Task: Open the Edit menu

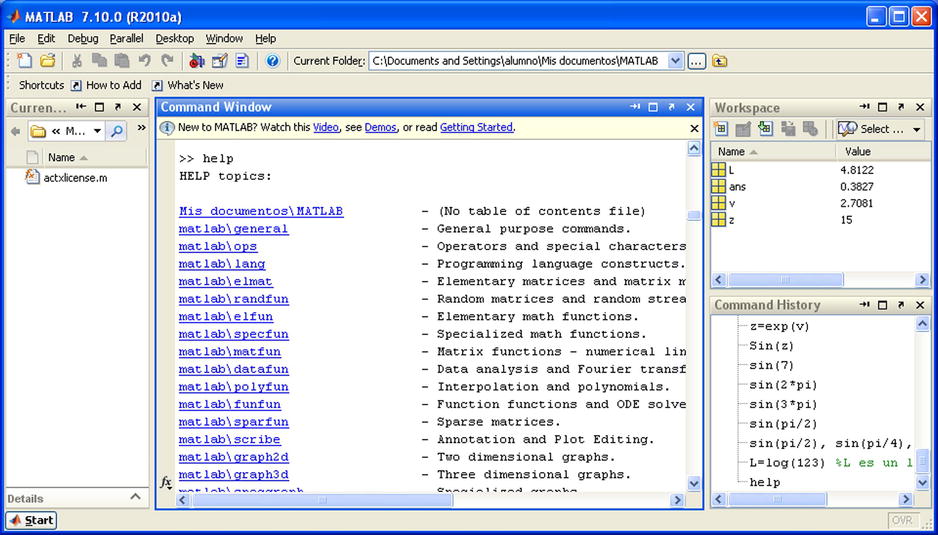Action: pos(46,38)
